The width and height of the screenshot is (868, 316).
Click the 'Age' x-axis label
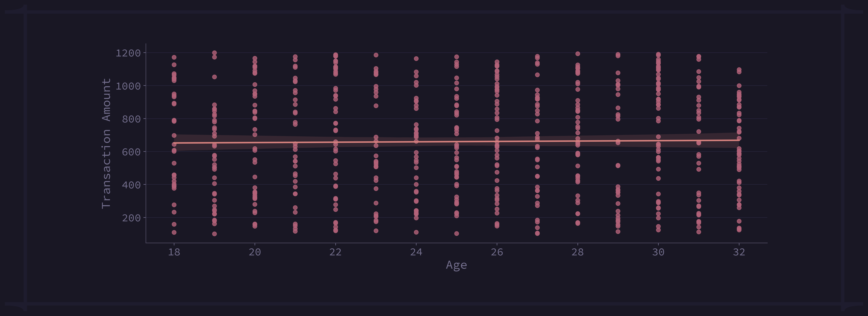456,265
